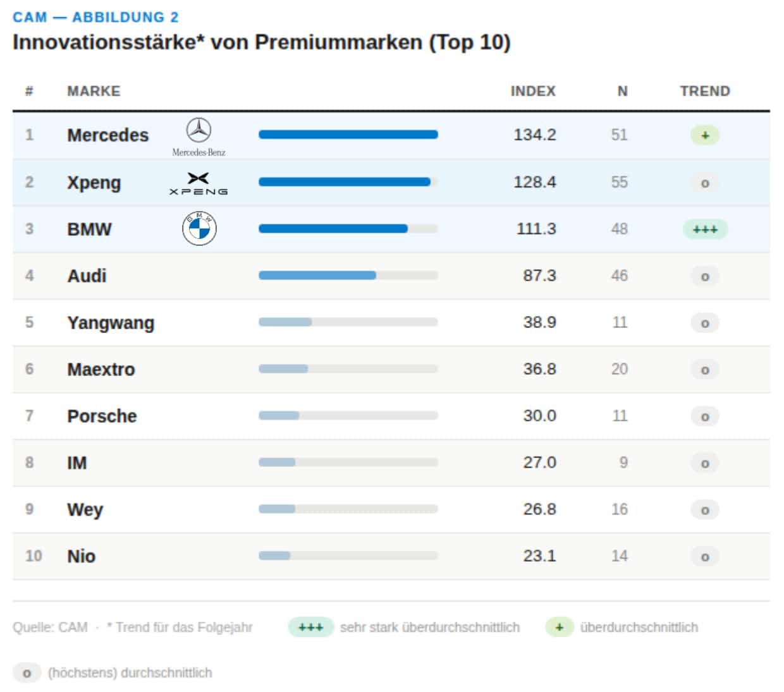Click the MARKE column header
Image resolution: width=784 pixels, height=692 pixels.
click(94, 91)
